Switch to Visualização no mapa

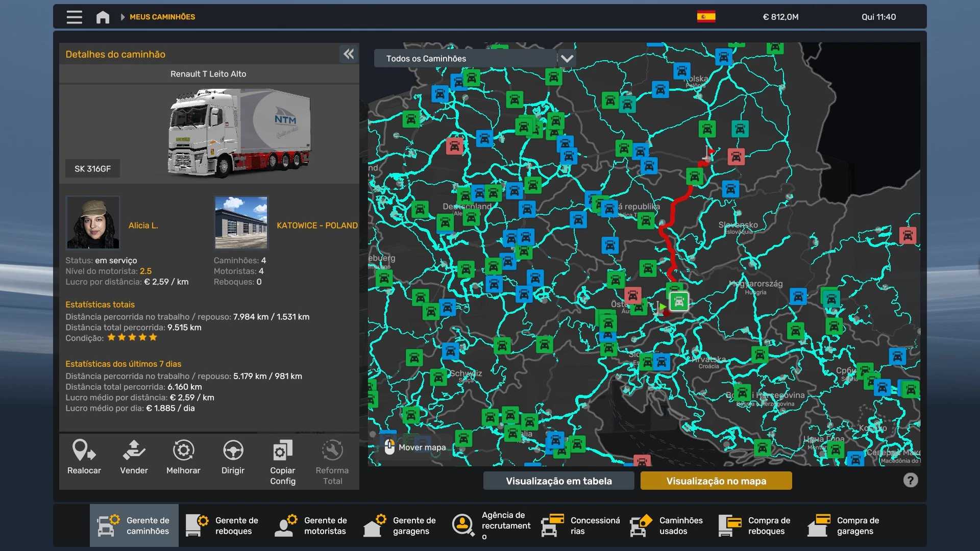click(x=716, y=481)
